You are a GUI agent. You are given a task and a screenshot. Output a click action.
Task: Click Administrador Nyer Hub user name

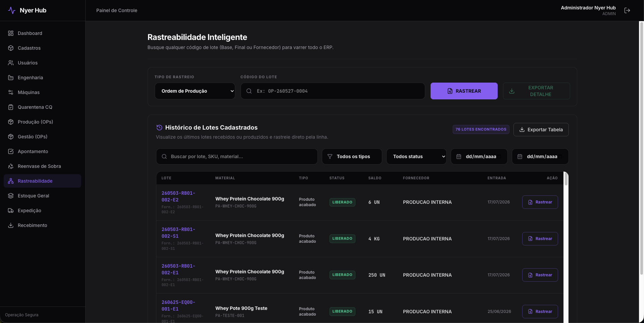[588, 8]
